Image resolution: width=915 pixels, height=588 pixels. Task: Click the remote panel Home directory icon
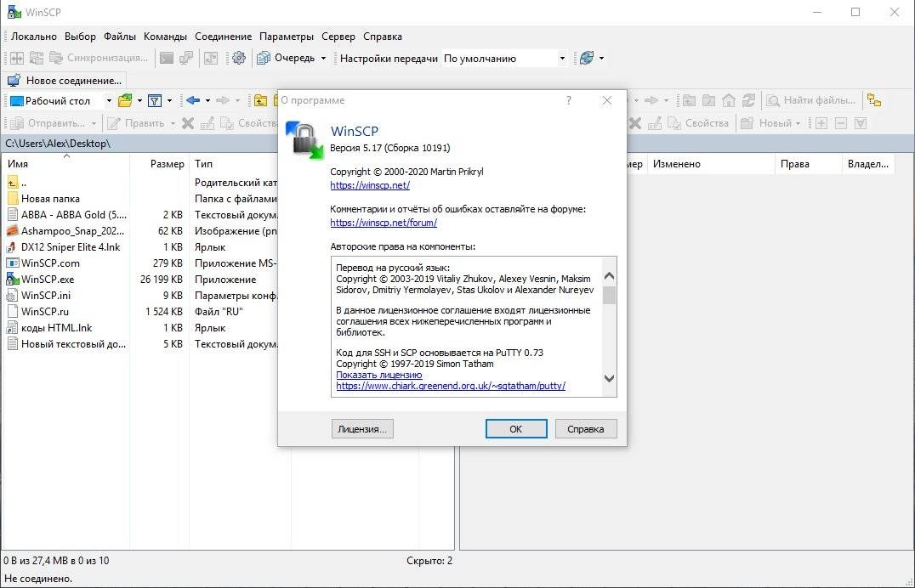tap(728, 100)
